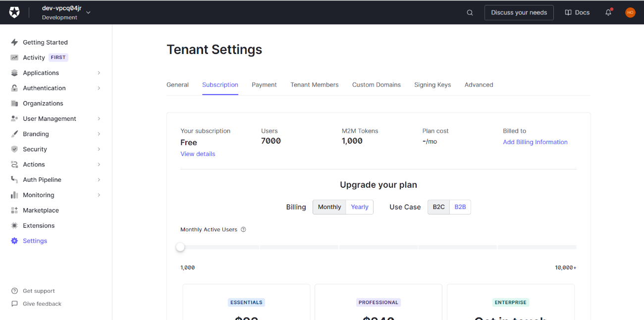644x320 pixels.
Task: Open the tenant switcher dropdown arrow
Action: click(88, 13)
